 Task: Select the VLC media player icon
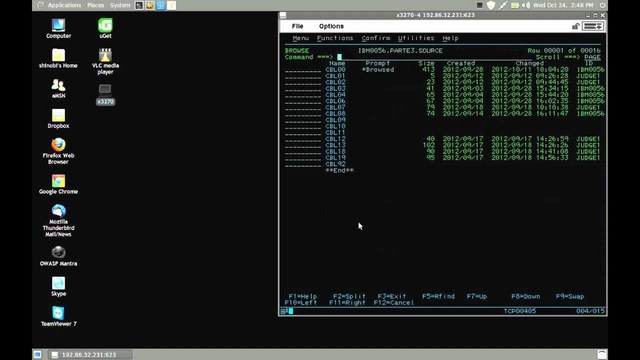coord(105,61)
